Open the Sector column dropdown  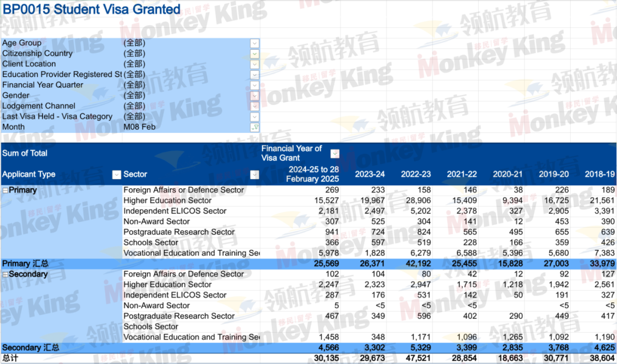coord(255,175)
